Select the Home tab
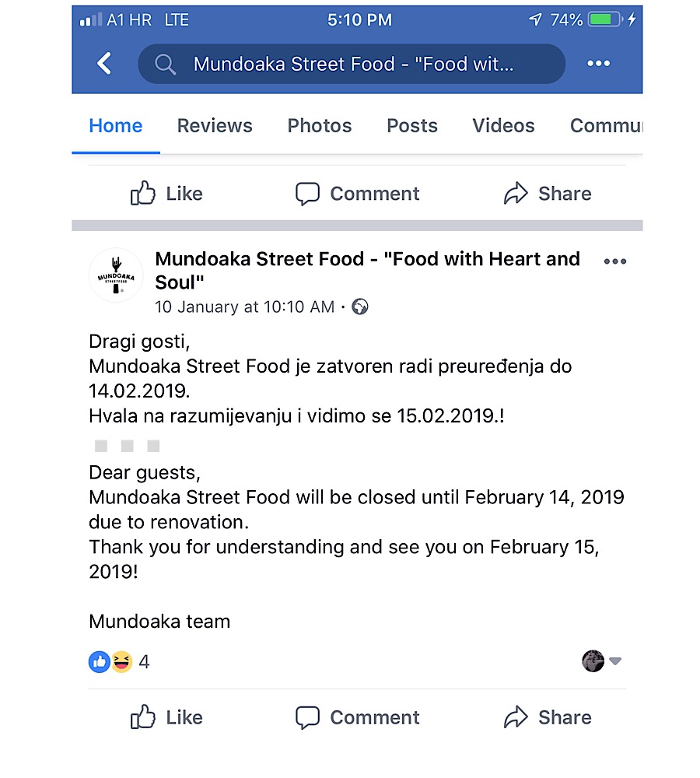700x778 pixels. tap(116, 126)
